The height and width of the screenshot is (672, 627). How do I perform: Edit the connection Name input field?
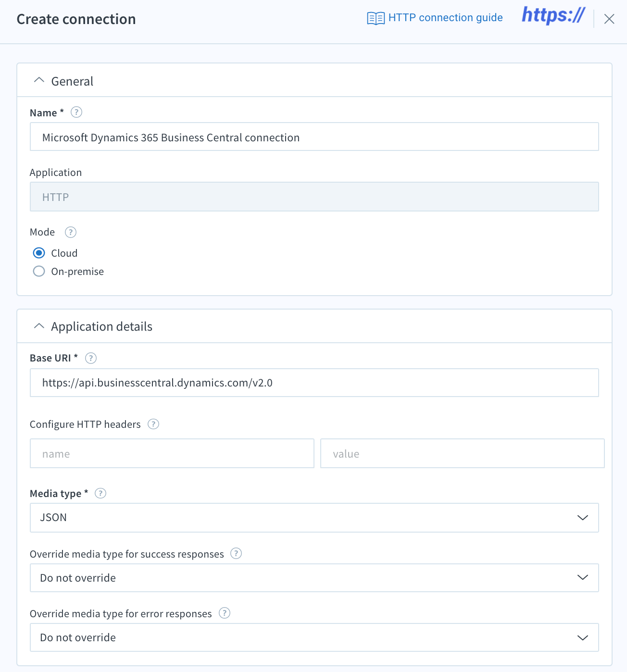314,137
